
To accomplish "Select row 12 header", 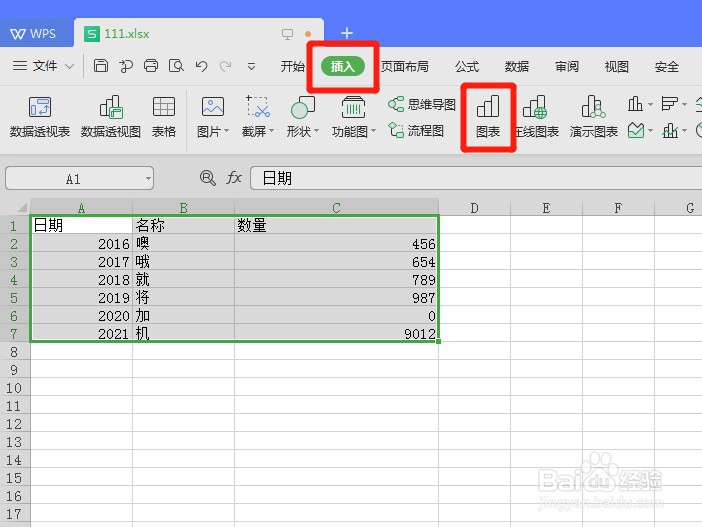I will (x=14, y=424).
